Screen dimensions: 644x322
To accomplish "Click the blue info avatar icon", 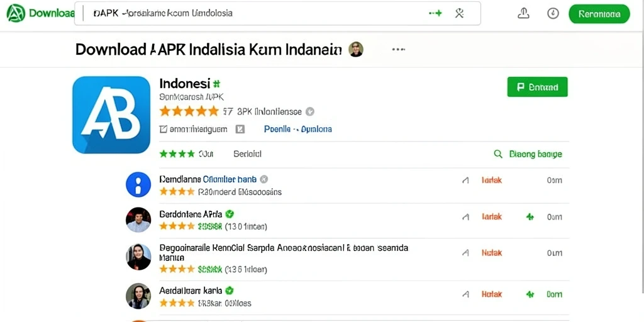I will point(138,184).
